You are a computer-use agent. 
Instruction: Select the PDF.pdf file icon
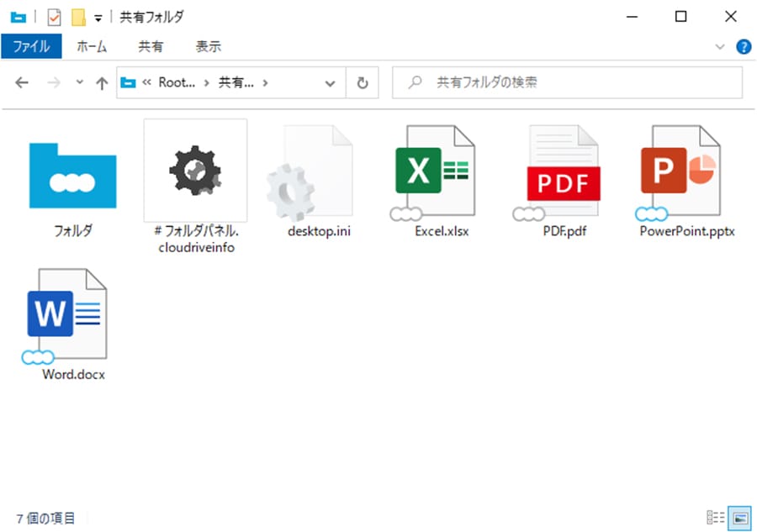(x=557, y=172)
